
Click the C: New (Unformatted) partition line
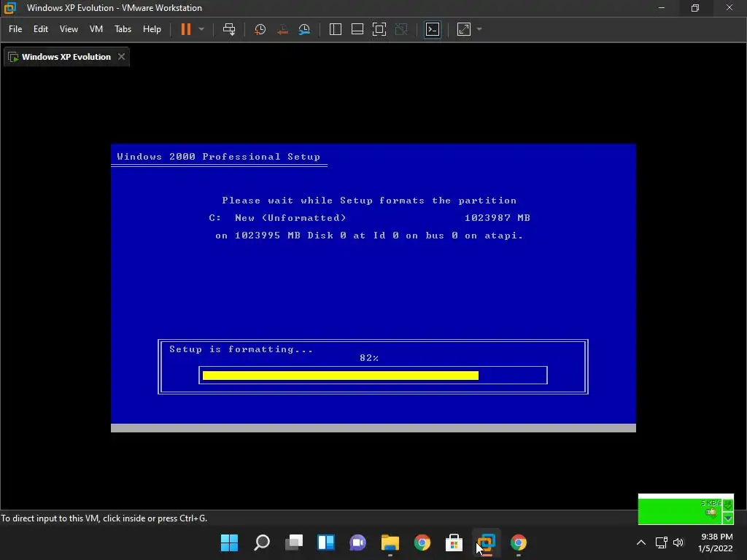click(278, 217)
